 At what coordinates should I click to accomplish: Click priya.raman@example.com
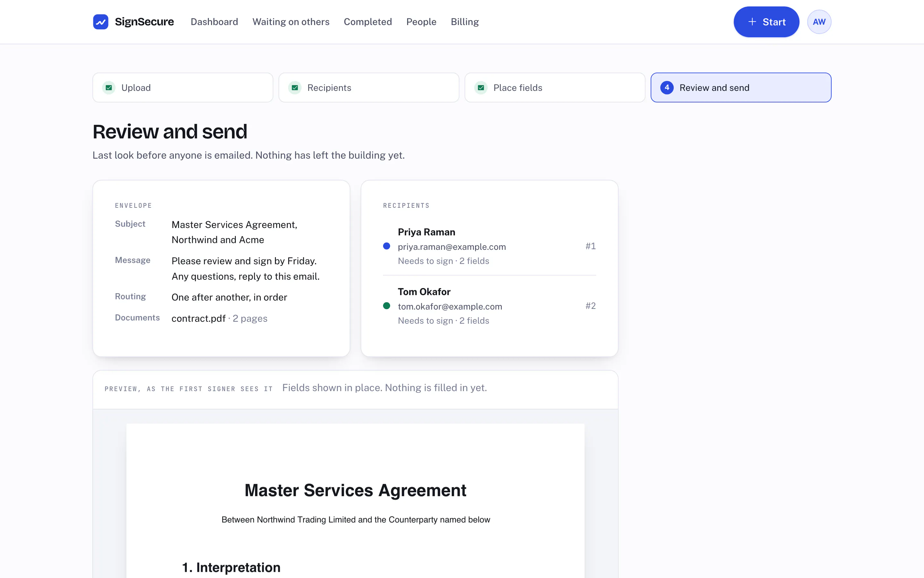pos(452,247)
